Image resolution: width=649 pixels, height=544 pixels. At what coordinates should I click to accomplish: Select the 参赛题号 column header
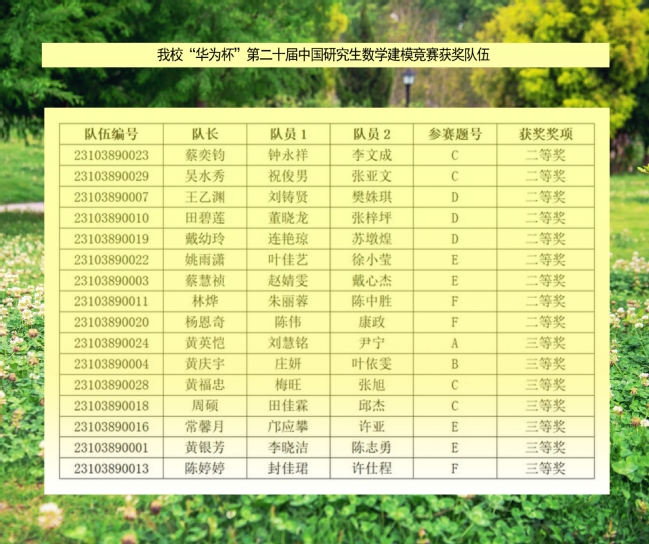(x=455, y=134)
